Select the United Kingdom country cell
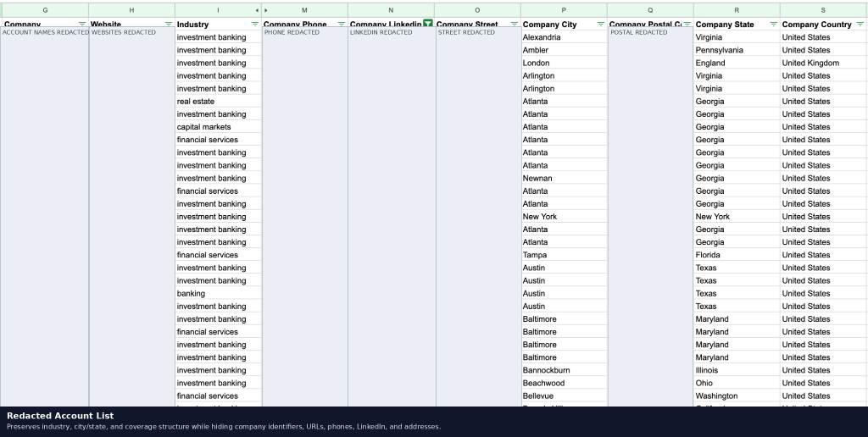The height and width of the screenshot is (437, 868). point(823,63)
